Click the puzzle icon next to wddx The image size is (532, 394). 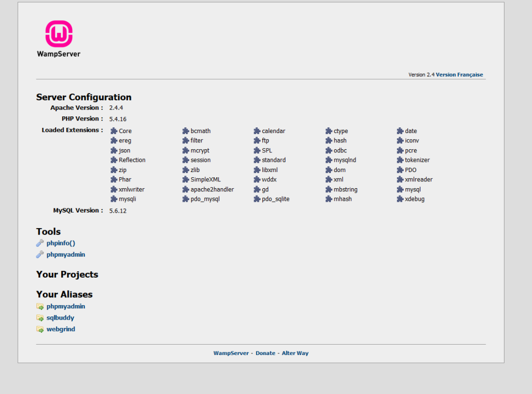pyautogui.click(x=257, y=179)
